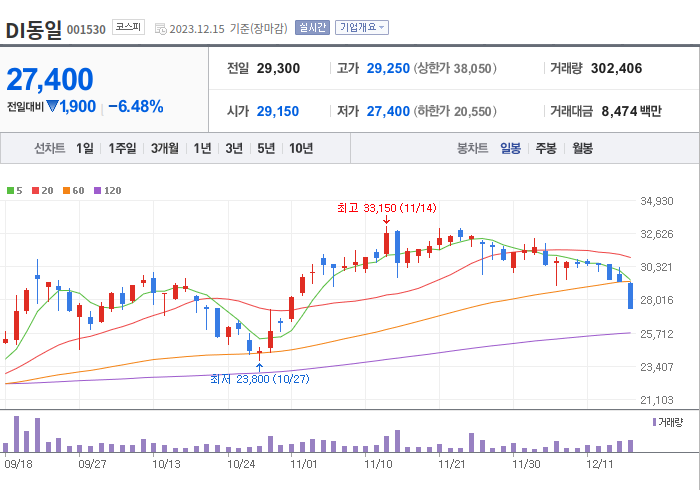Image resolution: width=700 pixels, height=490 pixels.
Task: Click the stock code 001530
Action: point(86,30)
